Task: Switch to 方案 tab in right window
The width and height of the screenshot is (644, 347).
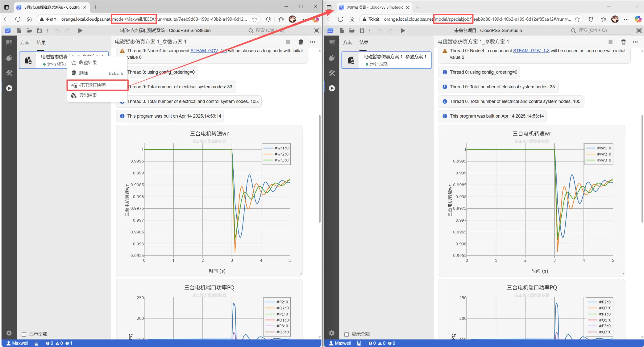Action: 347,42
